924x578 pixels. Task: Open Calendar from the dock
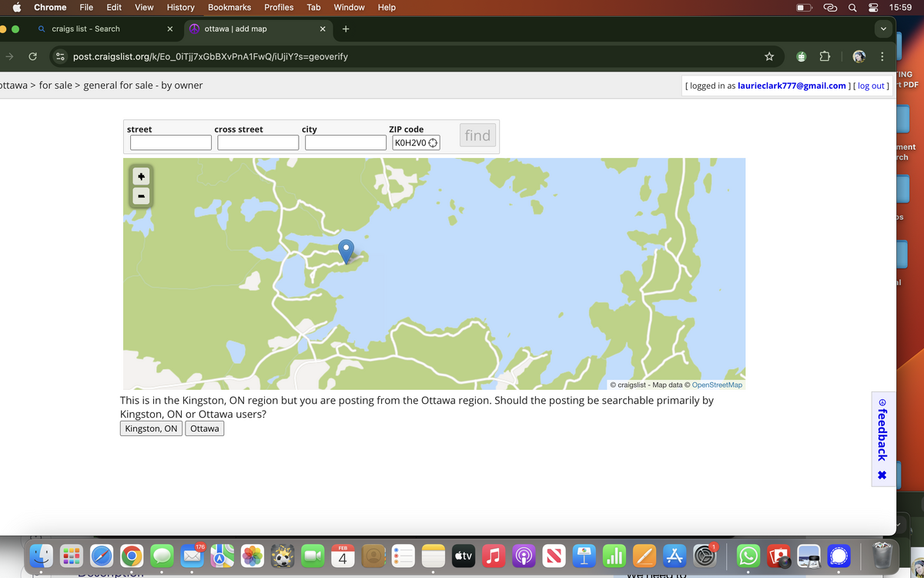pyautogui.click(x=342, y=556)
